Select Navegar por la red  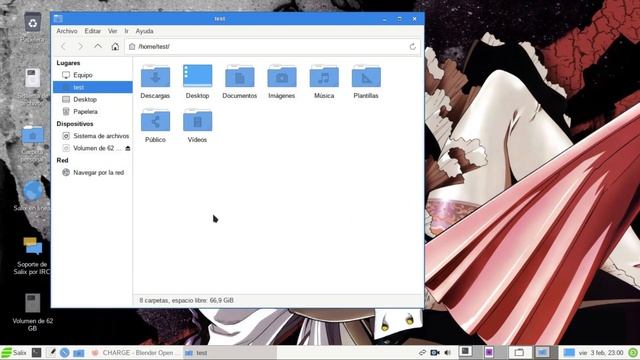click(93, 173)
